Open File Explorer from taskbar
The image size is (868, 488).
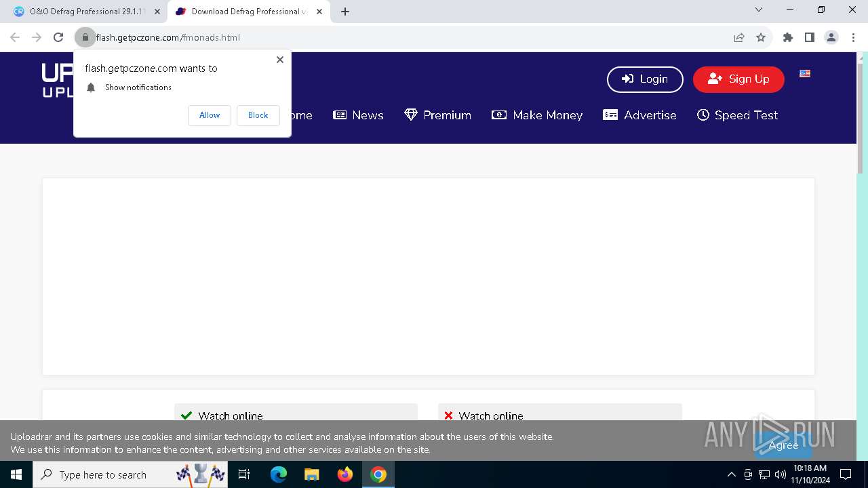pos(312,474)
